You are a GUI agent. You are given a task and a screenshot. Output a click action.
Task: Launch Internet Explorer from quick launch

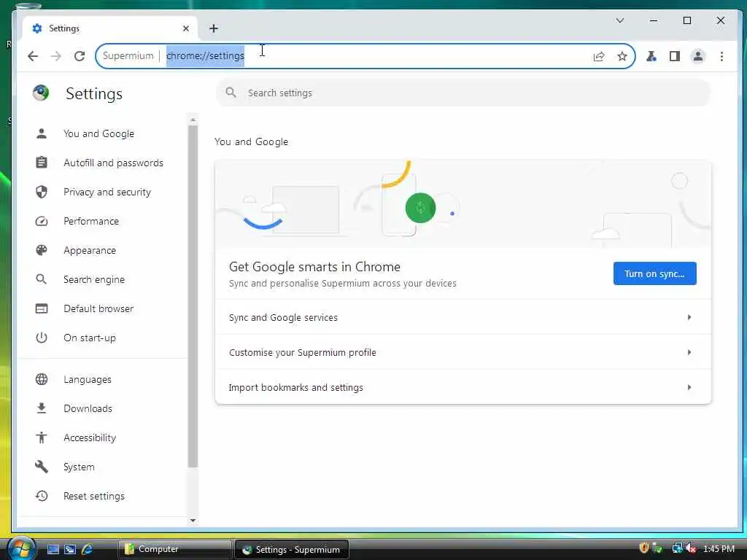pos(88,550)
